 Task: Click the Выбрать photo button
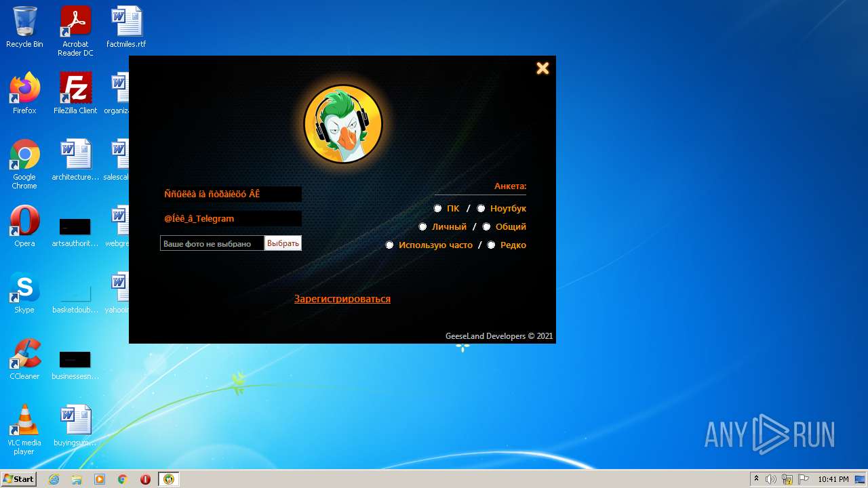(x=283, y=243)
